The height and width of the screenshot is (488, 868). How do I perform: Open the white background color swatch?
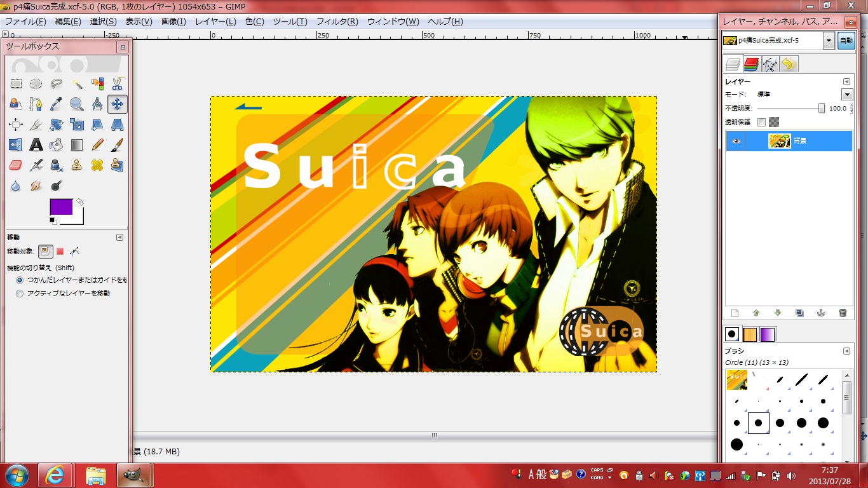(78, 219)
